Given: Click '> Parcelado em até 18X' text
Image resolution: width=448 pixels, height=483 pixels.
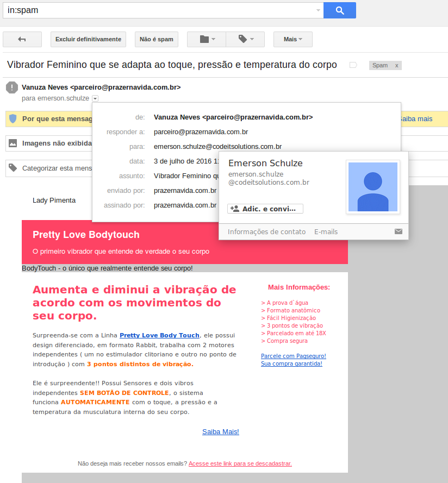Looking at the screenshot, I should click(x=294, y=333).
